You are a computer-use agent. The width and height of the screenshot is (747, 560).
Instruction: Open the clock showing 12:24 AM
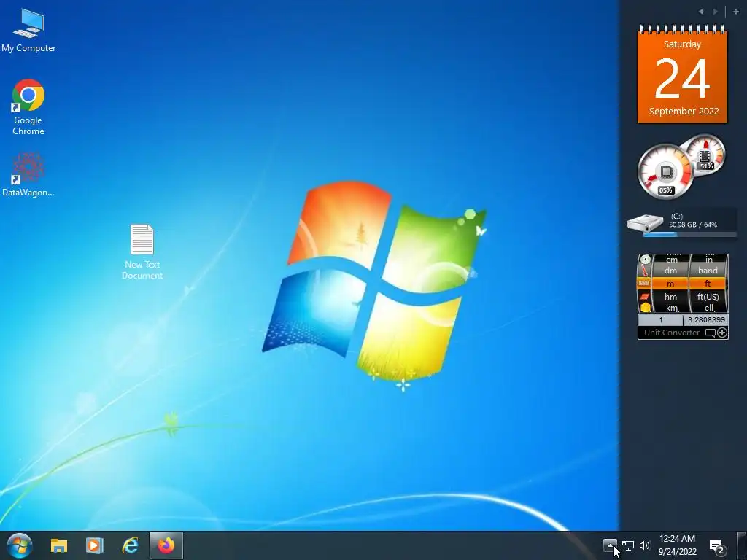[677, 545]
